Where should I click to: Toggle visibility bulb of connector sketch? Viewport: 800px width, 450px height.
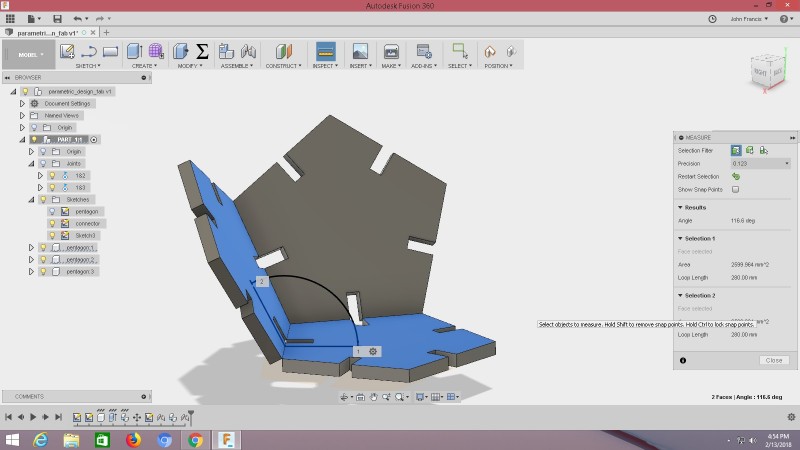pyautogui.click(x=51, y=223)
